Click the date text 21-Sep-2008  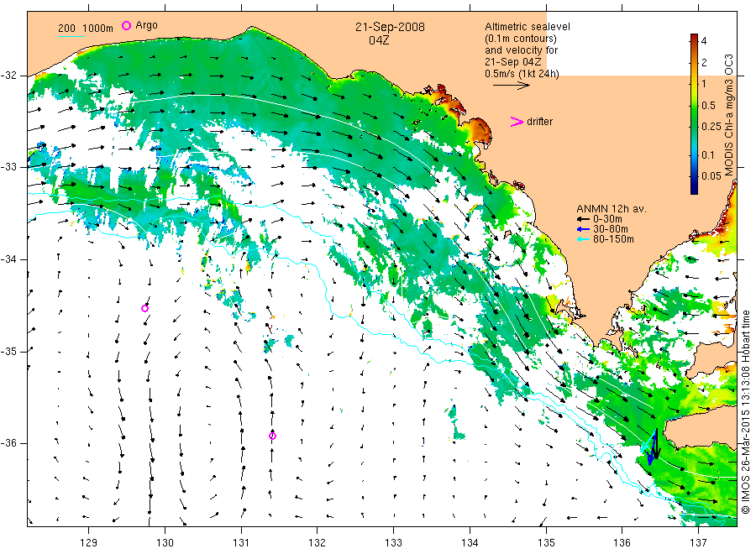390,27
